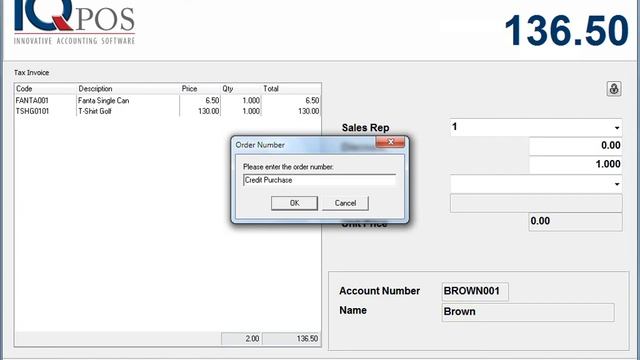The image size is (640, 360).
Task: Click the Price column header
Action: [200, 89]
